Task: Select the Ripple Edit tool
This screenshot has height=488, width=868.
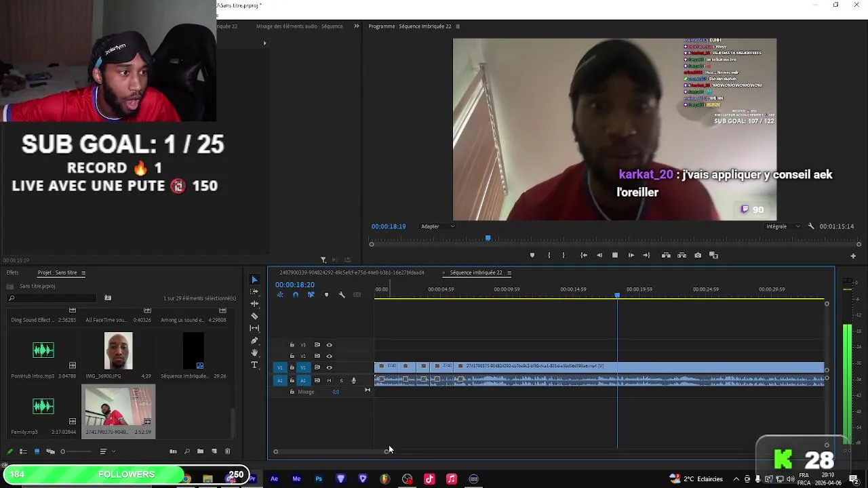Action: click(x=254, y=304)
